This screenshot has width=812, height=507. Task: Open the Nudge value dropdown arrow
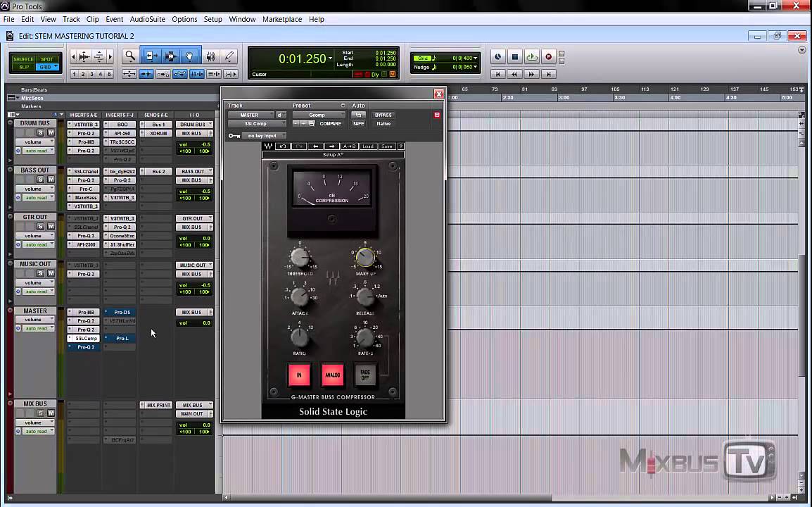(476, 67)
